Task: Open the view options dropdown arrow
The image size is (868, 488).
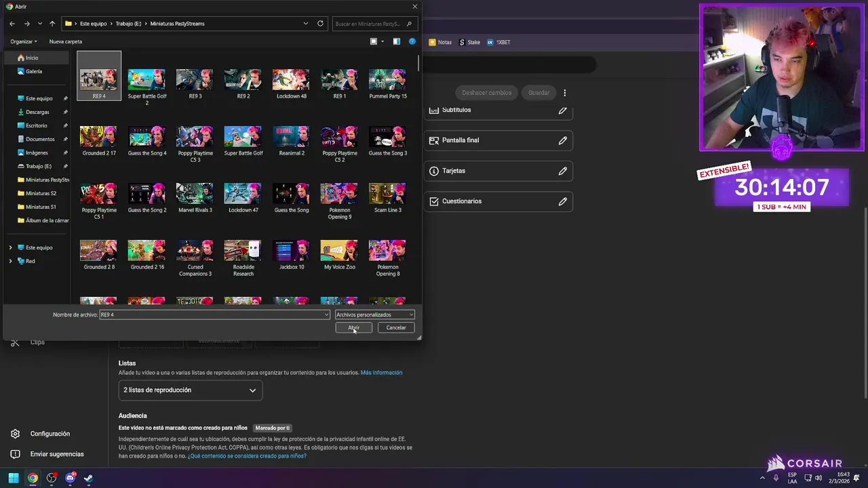Action: coord(382,41)
